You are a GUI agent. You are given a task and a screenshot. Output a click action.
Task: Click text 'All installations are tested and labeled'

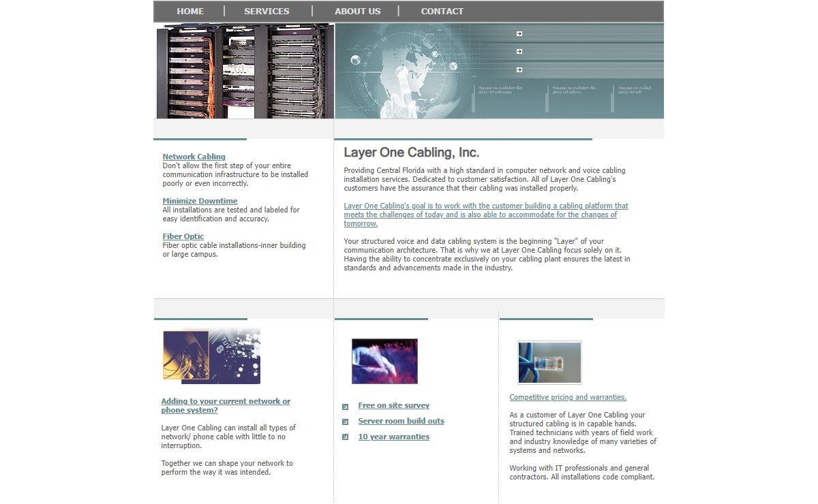click(231, 215)
